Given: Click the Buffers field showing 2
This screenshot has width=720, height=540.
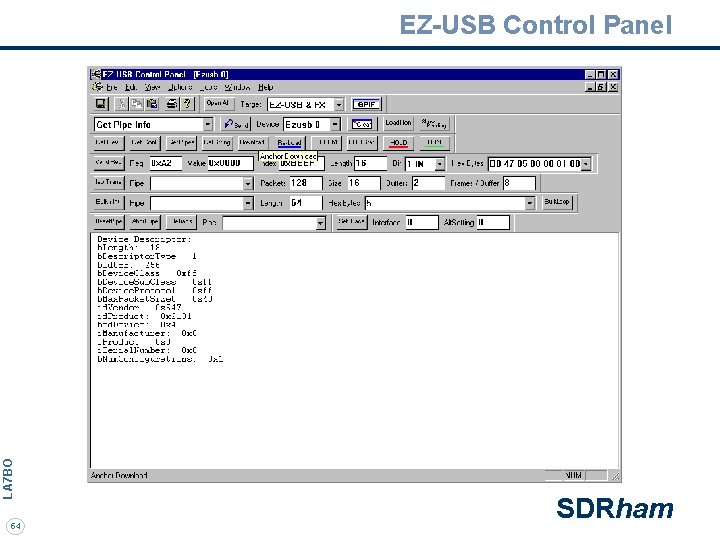Looking at the screenshot, I should point(428,184).
